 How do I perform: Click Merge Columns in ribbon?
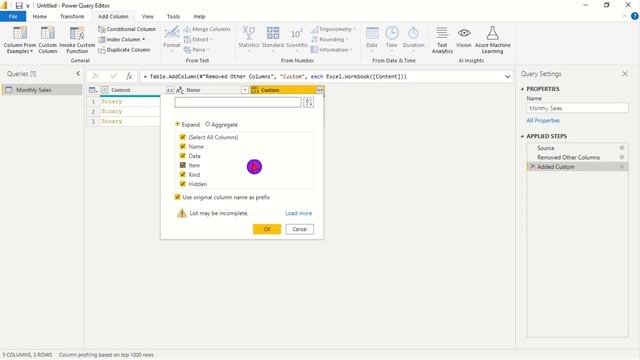click(207, 29)
